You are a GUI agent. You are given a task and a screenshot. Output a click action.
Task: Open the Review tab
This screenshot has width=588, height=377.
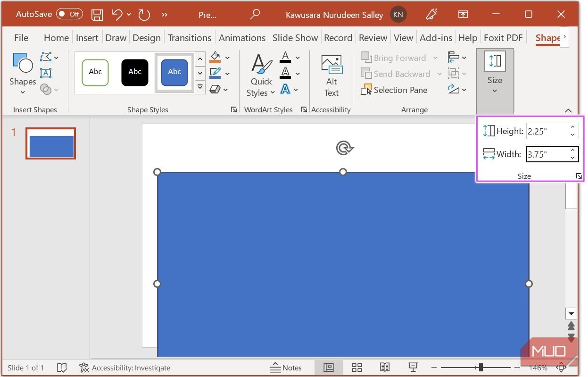click(373, 38)
